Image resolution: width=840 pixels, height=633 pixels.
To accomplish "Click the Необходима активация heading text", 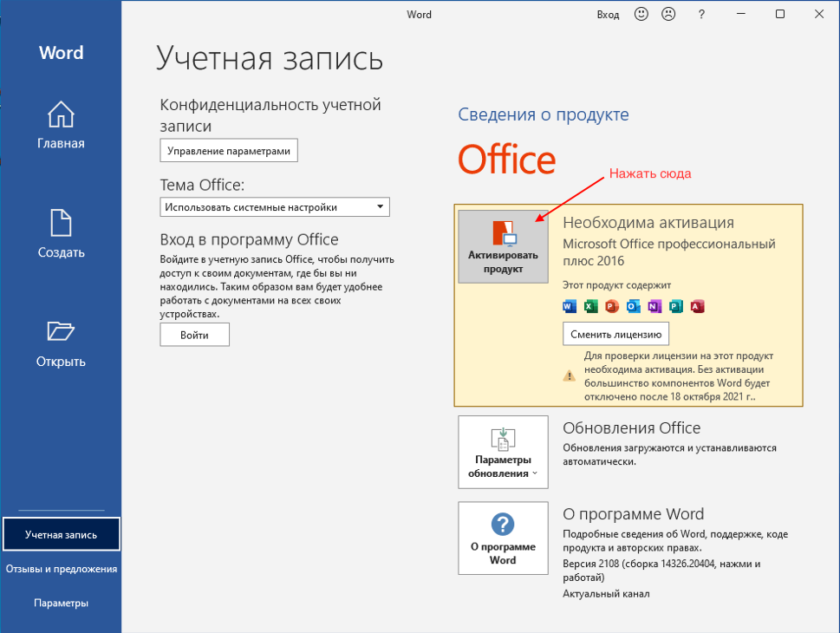I will (x=648, y=223).
